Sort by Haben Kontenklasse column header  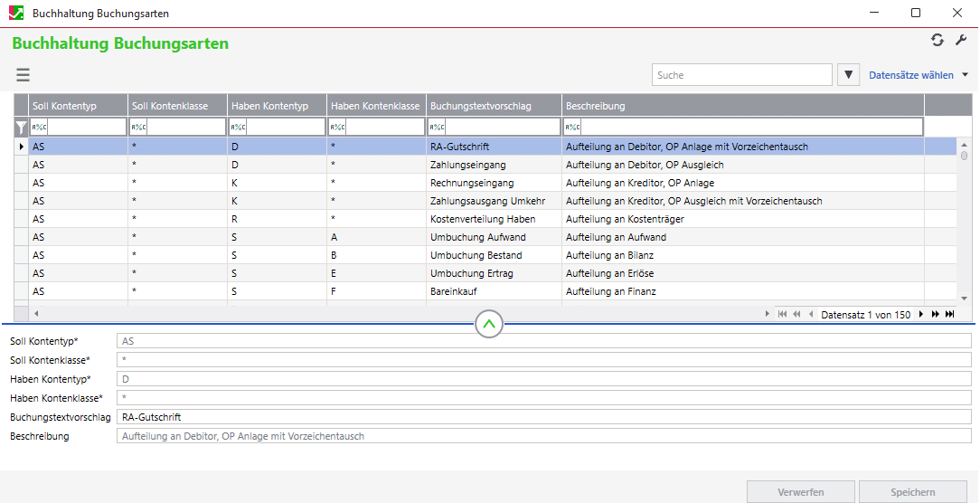pyautogui.click(x=377, y=106)
